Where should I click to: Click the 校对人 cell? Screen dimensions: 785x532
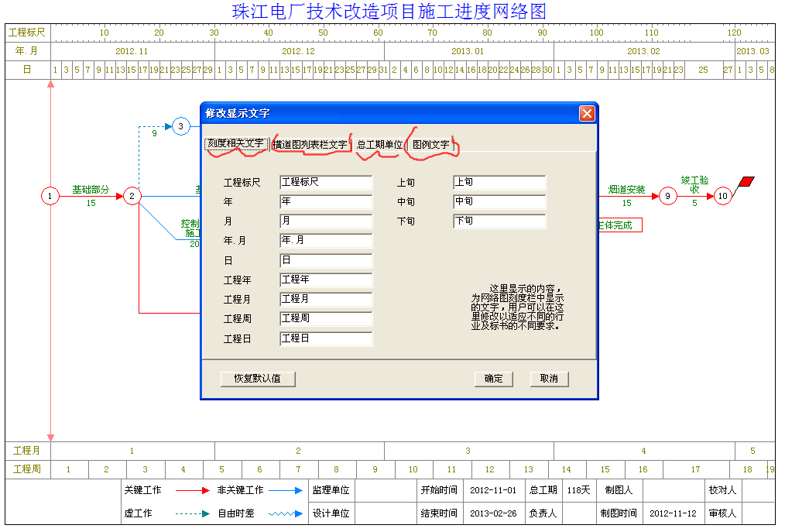click(x=722, y=490)
